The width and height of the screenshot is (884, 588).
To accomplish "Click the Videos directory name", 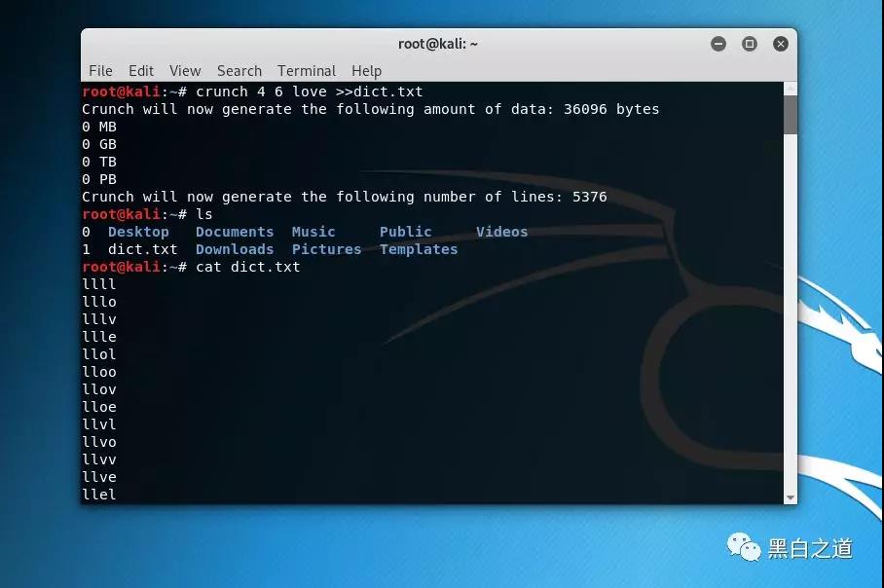I will coord(501,232).
